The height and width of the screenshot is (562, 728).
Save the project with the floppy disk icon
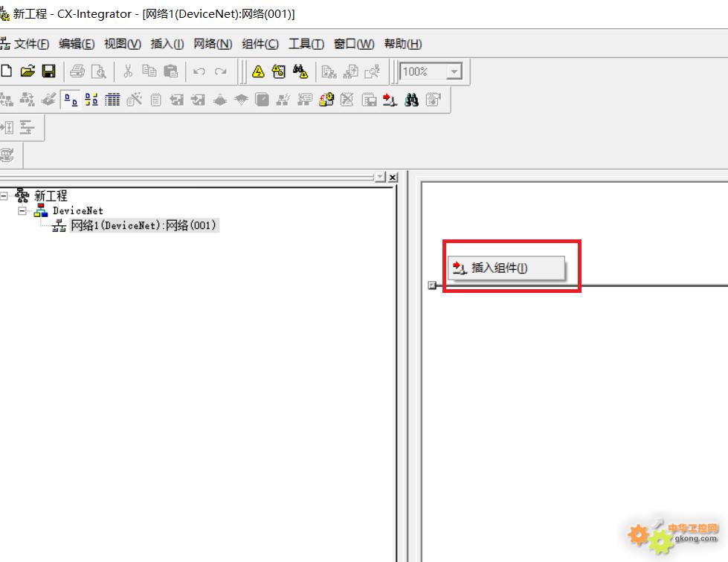[49, 71]
